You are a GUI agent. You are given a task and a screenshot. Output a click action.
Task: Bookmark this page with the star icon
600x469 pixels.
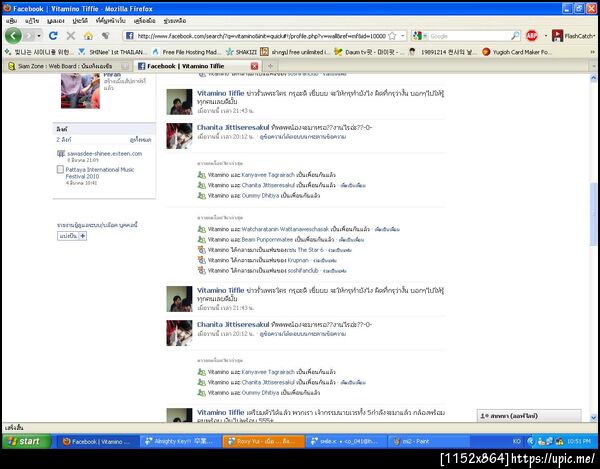click(x=392, y=36)
